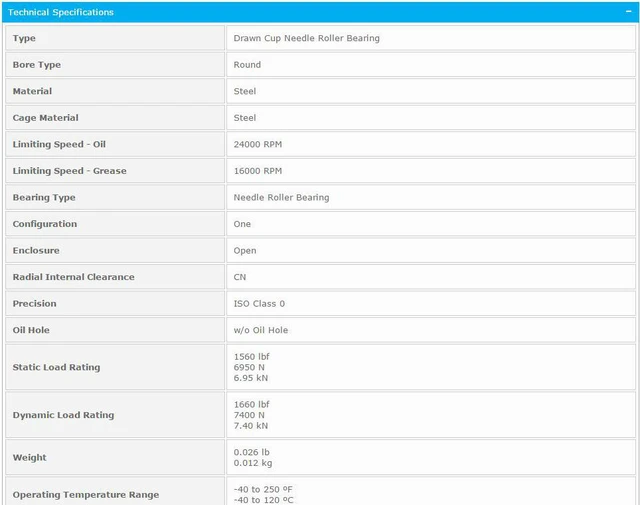The height and width of the screenshot is (505, 640).
Task: Click the 'Round' bore type value
Action: [x=247, y=65]
